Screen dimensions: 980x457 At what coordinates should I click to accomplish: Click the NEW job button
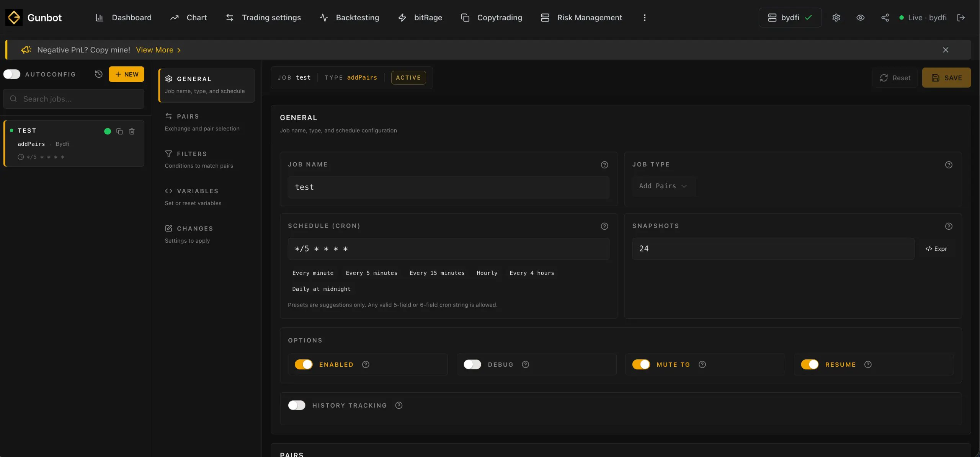126,74
